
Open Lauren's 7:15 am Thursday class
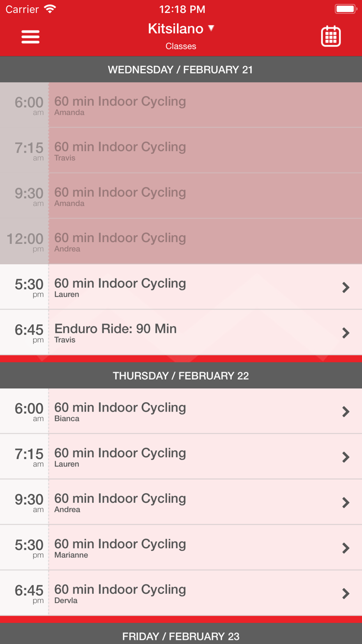coord(181,456)
